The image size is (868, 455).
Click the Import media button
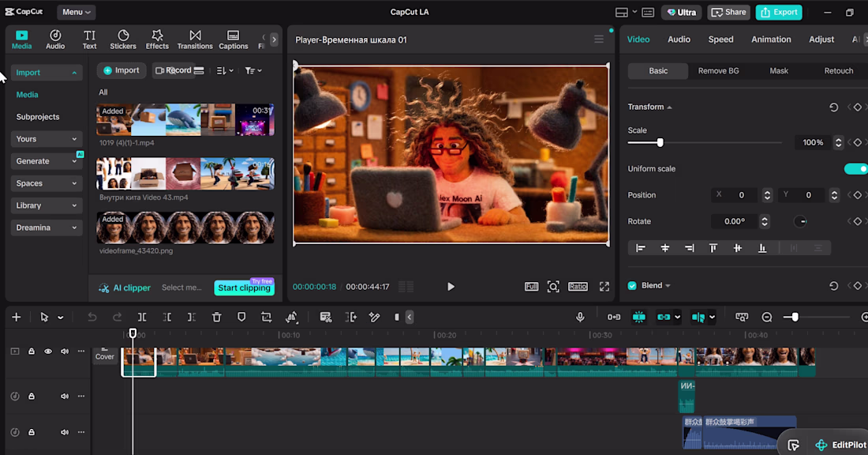click(x=122, y=70)
